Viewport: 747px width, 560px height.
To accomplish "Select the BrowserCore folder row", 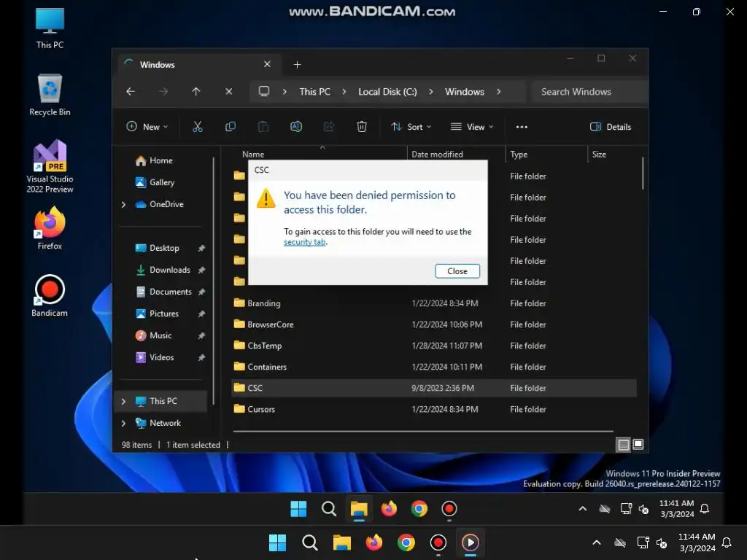I will coord(433,324).
